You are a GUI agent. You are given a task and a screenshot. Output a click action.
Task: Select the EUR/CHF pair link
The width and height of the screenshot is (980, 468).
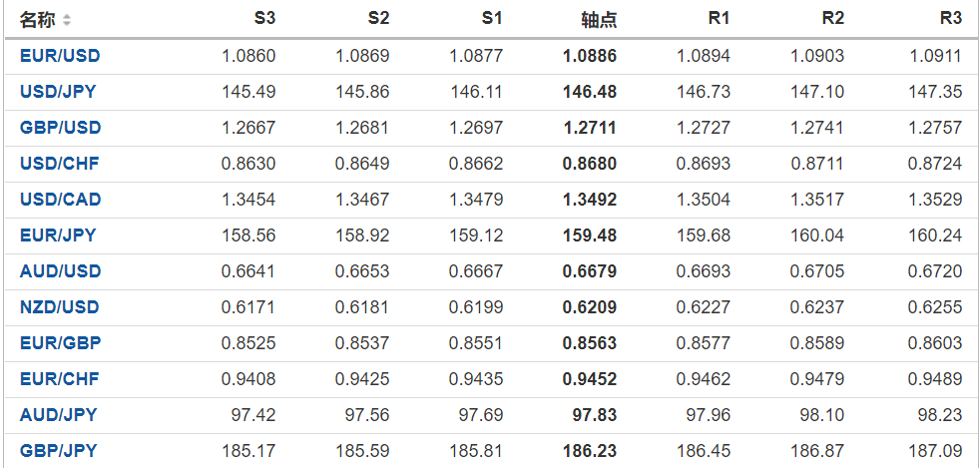(x=60, y=379)
